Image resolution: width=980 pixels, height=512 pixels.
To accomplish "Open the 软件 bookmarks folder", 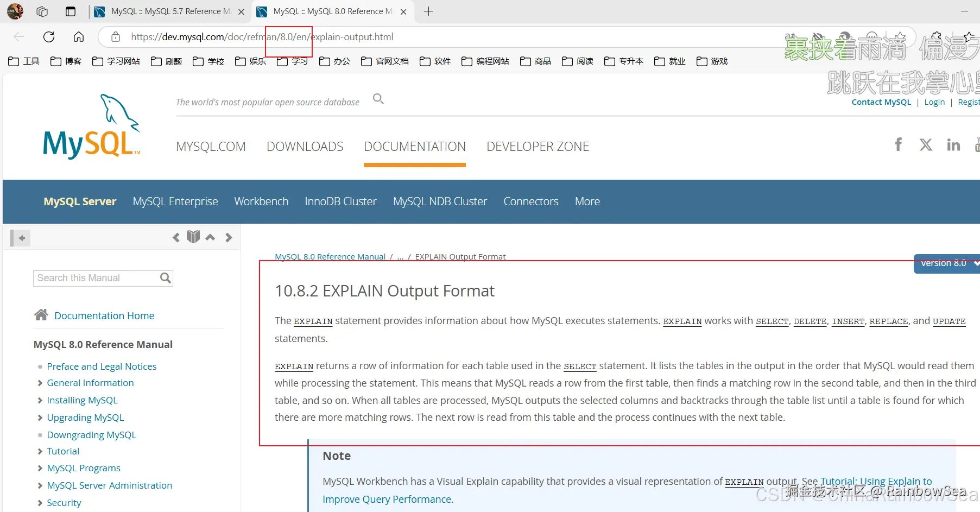I will click(x=435, y=61).
